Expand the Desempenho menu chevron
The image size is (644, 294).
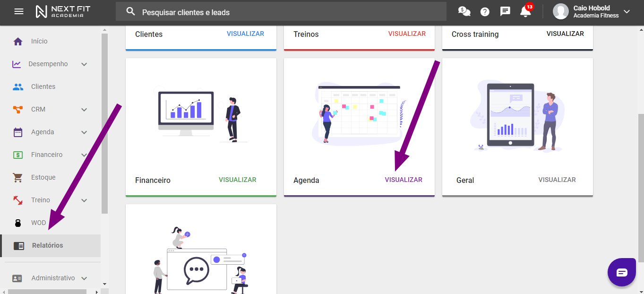84,64
